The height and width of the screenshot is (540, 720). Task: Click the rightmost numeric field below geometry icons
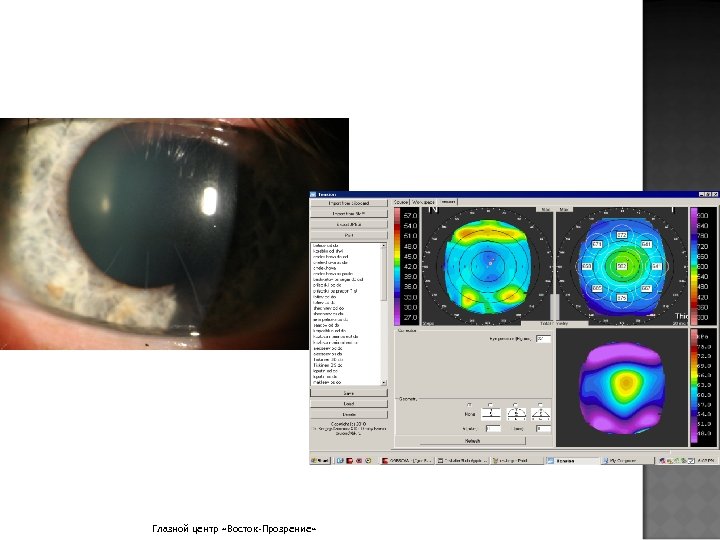pyautogui.click(x=543, y=428)
